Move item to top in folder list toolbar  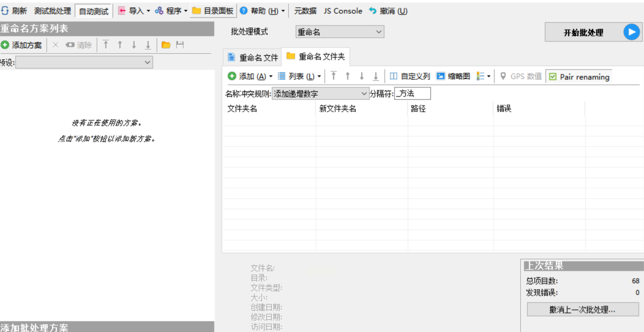click(x=334, y=76)
